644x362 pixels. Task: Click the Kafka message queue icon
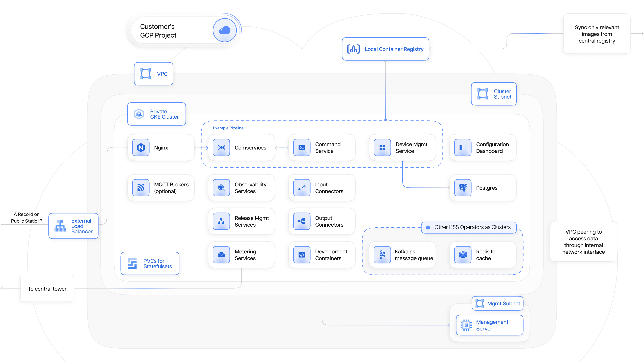382,255
